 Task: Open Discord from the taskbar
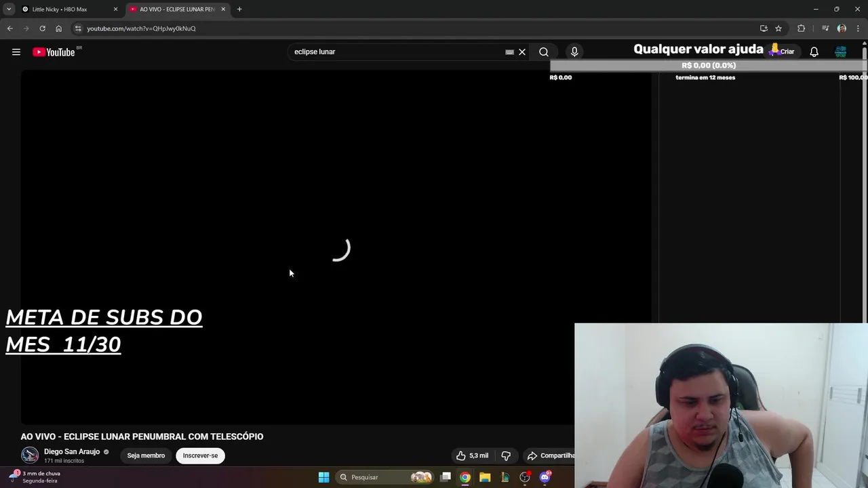(545, 477)
